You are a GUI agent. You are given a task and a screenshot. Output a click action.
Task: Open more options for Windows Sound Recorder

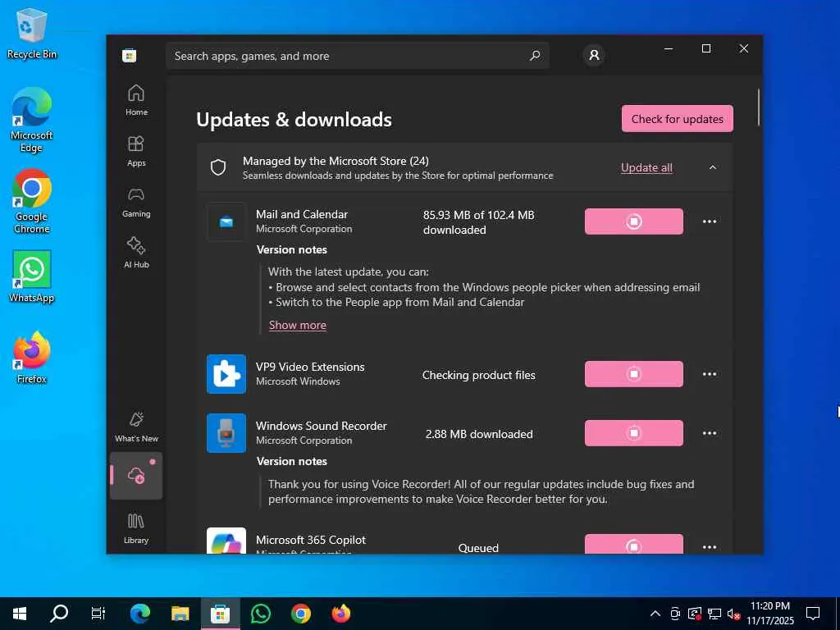pyautogui.click(x=710, y=433)
